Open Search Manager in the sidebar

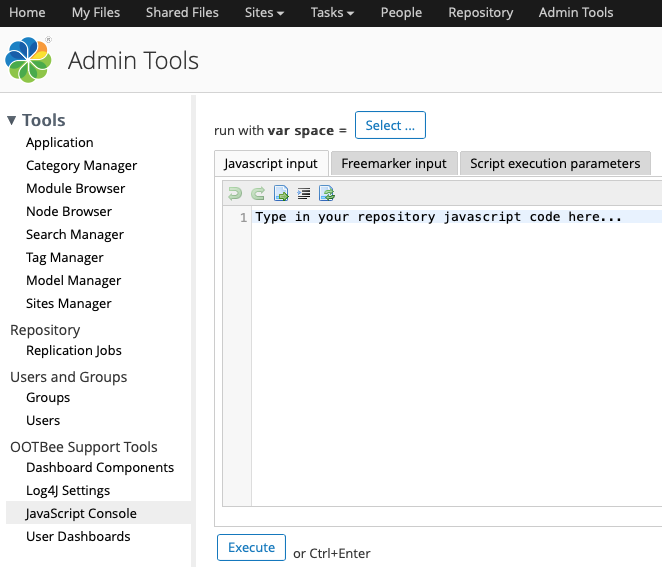point(75,234)
